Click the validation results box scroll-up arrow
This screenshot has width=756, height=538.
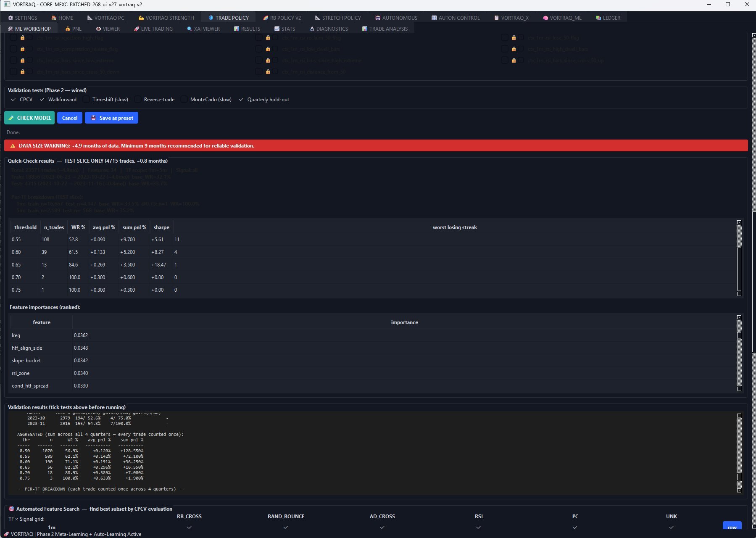point(739,415)
